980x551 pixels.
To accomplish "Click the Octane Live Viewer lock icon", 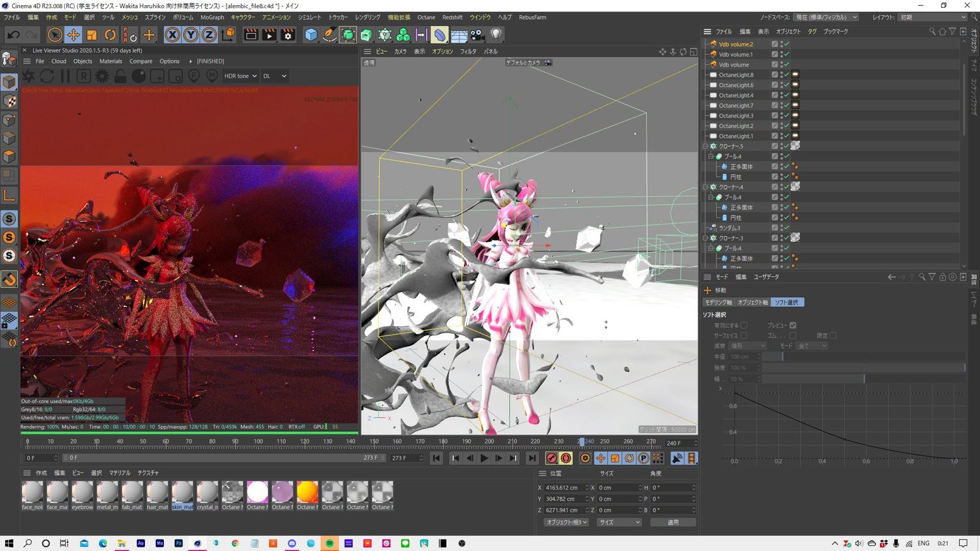I will coord(120,76).
